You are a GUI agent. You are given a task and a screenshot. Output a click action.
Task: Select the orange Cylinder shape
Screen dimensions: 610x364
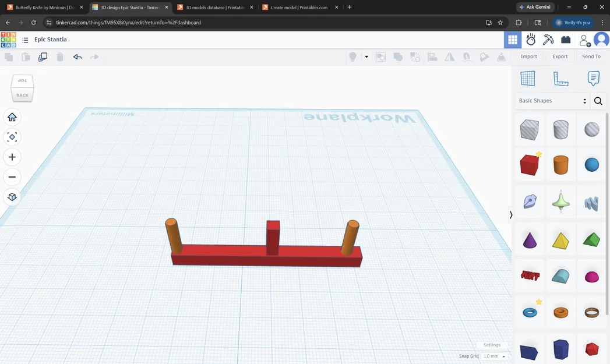pos(560,165)
